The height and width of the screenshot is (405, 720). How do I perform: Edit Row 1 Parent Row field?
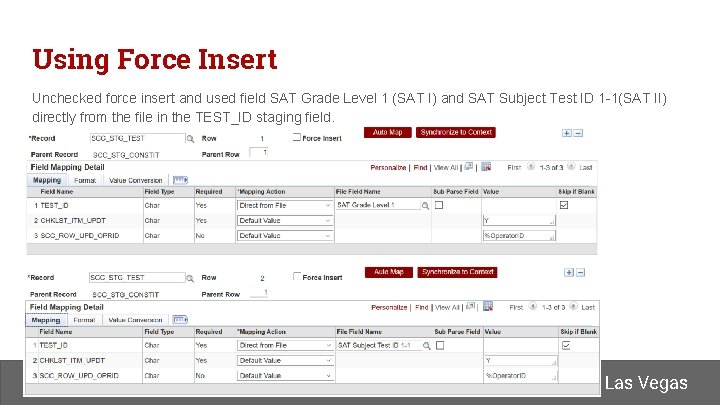click(259, 153)
